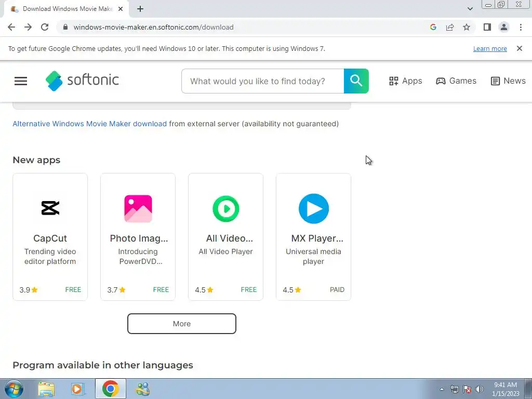532x399 pixels.
Task: Open the Games menu
Action: pyautogui.click(x=456, y=81)
